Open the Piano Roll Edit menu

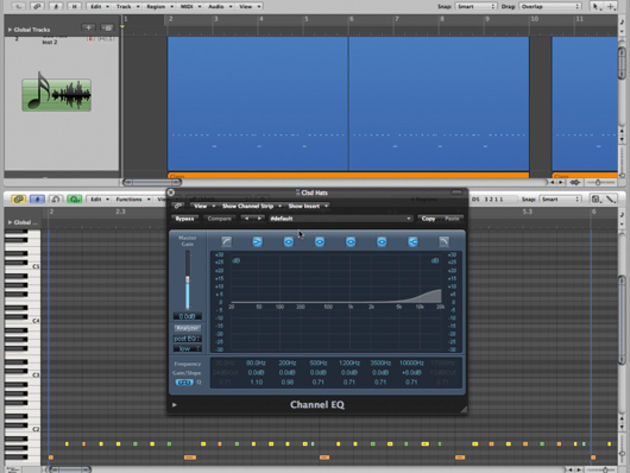pos(99,199)
